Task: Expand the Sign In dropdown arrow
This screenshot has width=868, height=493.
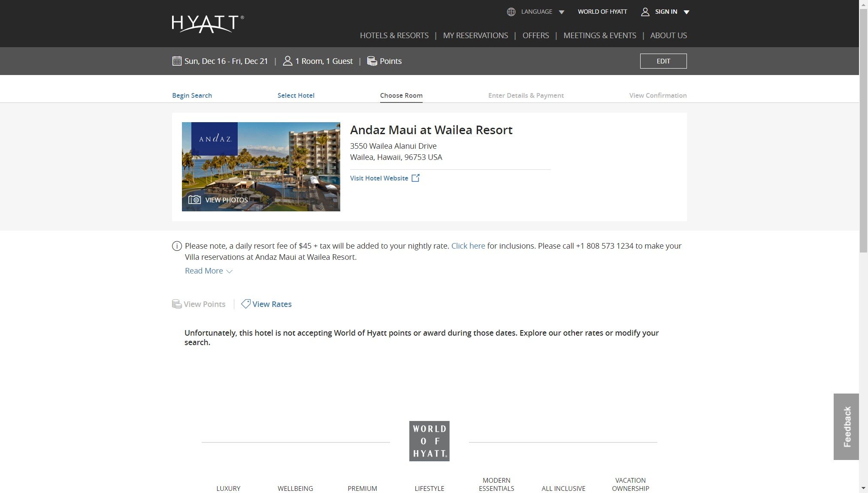Action: tap(686, 12)
